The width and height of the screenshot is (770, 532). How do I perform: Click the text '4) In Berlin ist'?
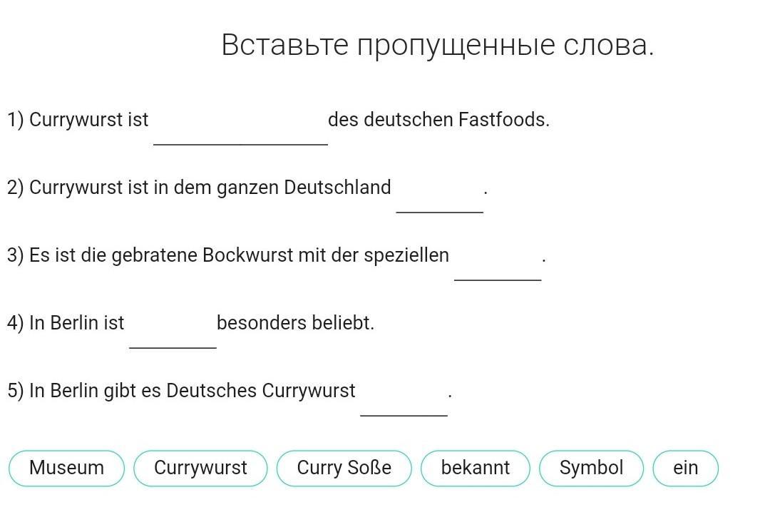coord(66,323)
